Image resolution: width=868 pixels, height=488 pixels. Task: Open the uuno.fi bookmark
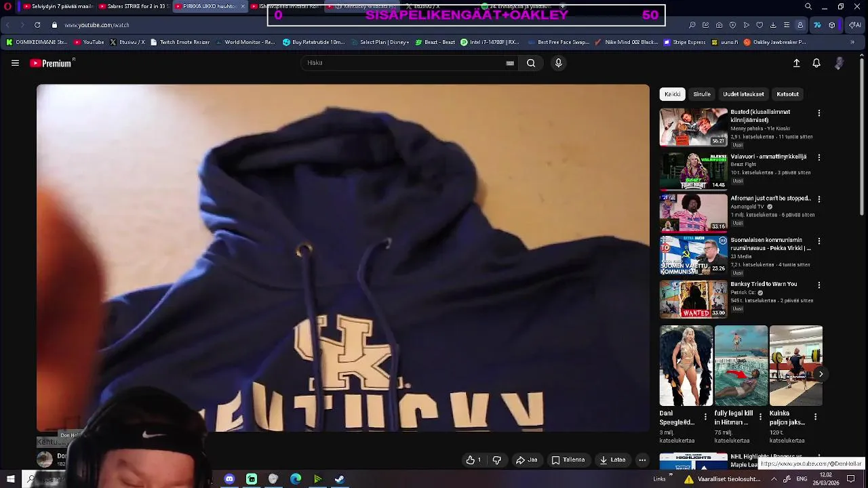tap(725, 42)
